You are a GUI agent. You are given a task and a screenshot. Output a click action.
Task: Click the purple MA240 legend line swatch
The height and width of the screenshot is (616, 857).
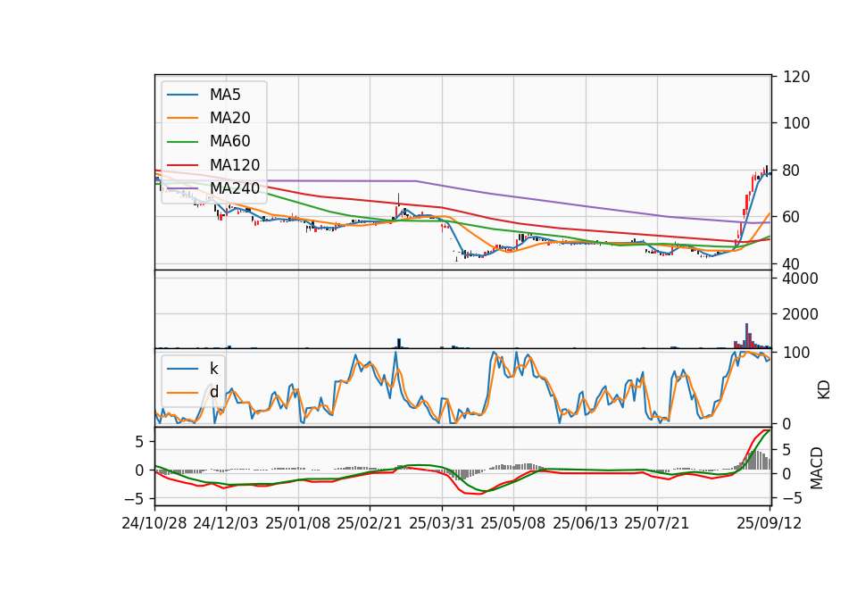pyautogui.click(x=182, y=189)
